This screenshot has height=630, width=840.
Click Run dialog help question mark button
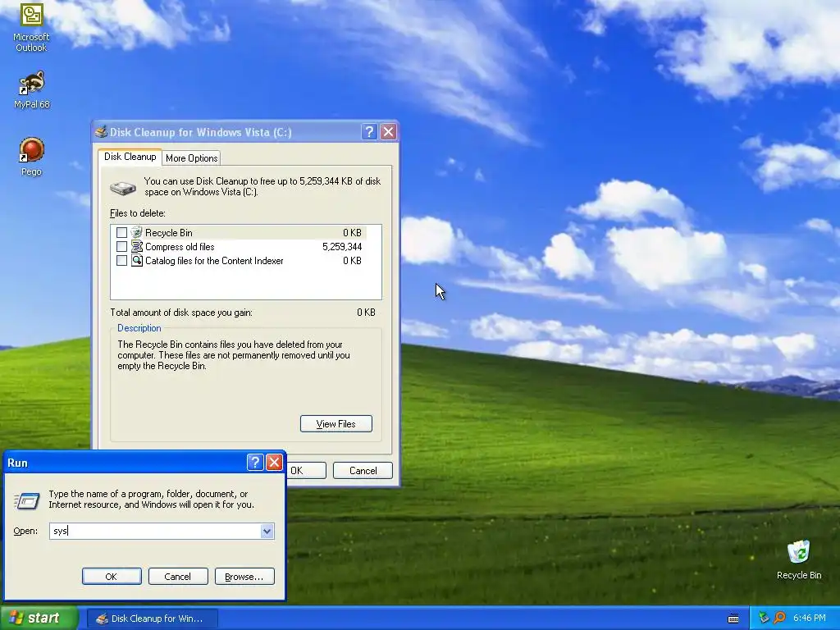(255, 463)
